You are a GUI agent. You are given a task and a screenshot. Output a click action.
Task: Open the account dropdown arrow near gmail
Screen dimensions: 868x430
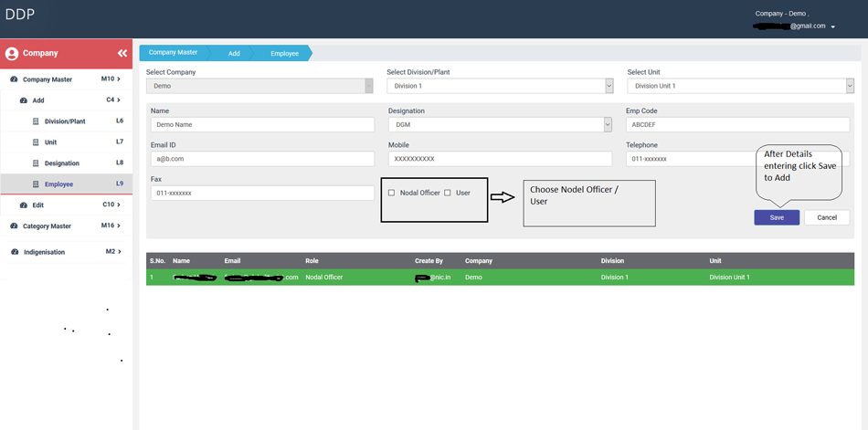click(x=833, y=27)
